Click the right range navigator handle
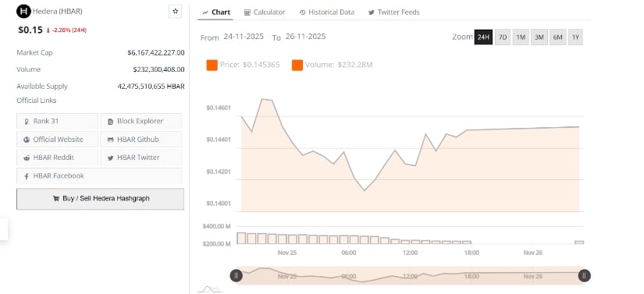This screenshot has width=644, height=294. pos(585,276)
